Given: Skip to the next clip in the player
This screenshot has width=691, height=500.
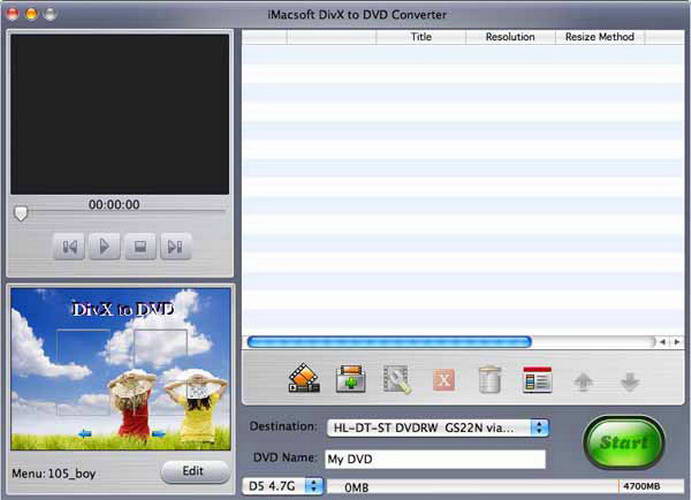Looking at the screenshot, I should (x=175, y=246).
